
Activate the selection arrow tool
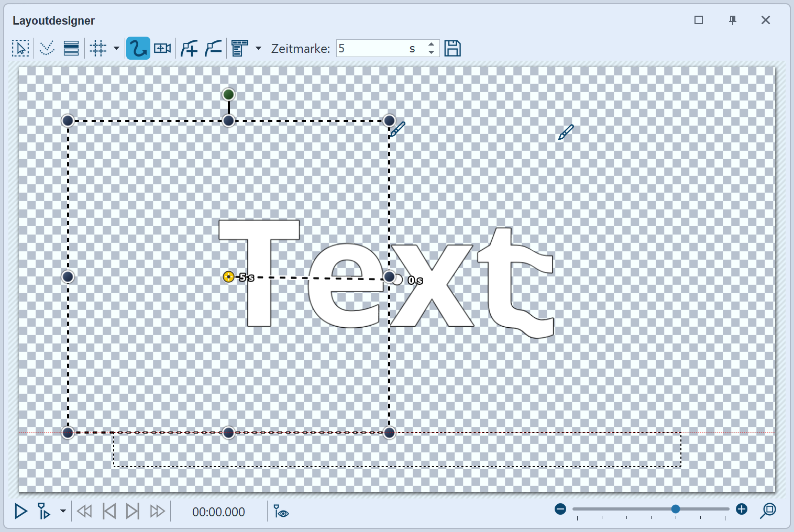click(20, 49)
